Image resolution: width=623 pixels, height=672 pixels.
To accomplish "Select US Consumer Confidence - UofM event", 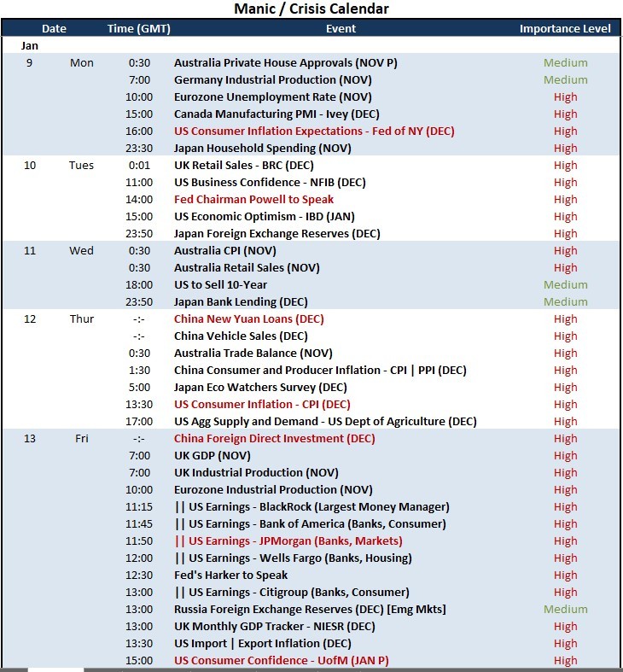I will pos(282,660).
